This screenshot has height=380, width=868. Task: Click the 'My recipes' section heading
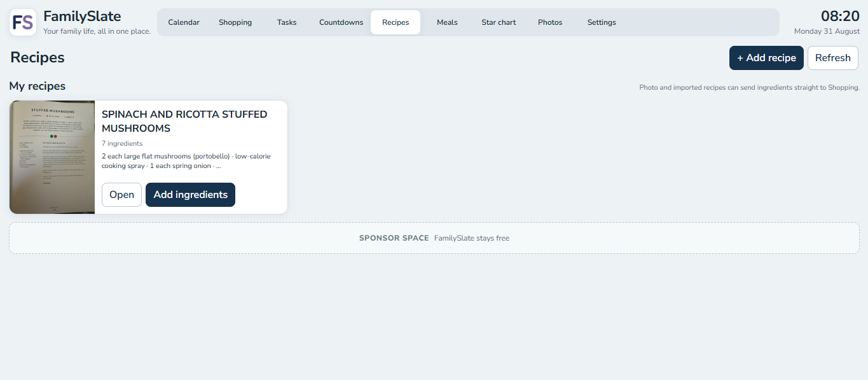[x=38, y=86]
